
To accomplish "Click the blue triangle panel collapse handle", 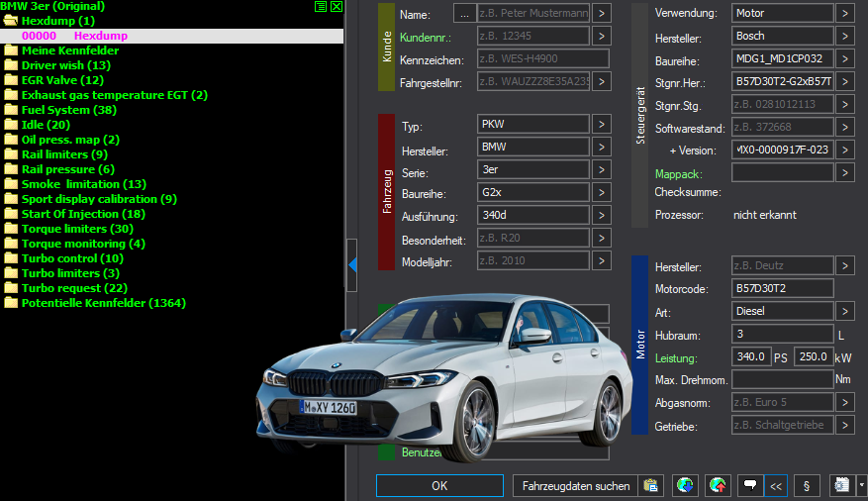I will click(352, 265).
